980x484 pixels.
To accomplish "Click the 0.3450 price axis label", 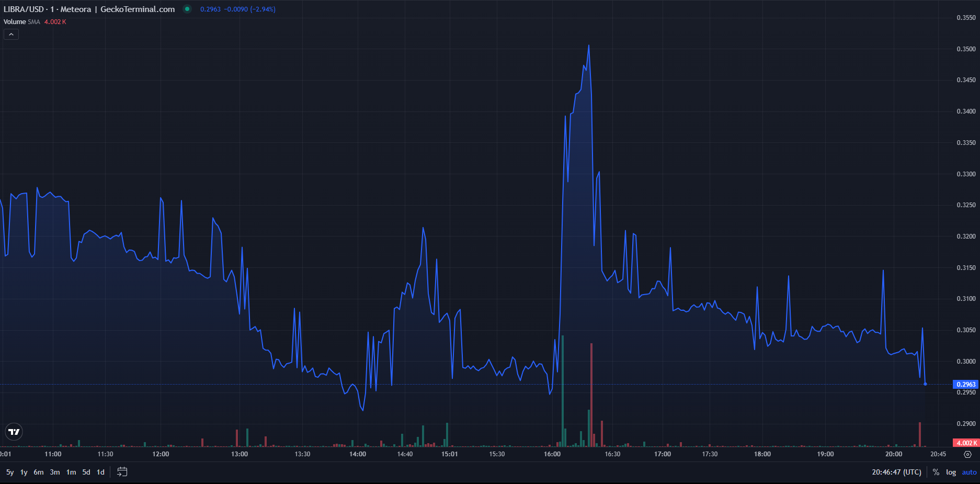I will [x=966, y=80].
